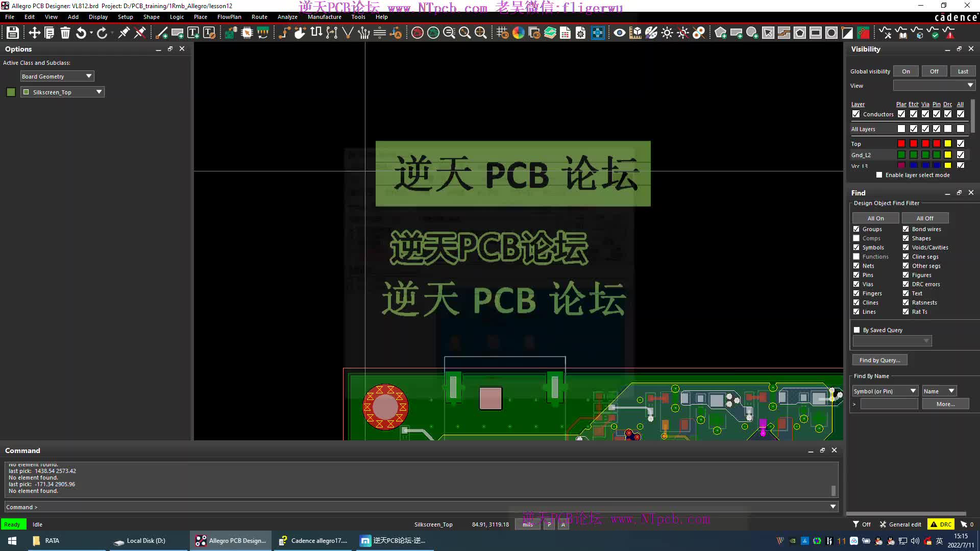
Task: Open the Route menu
Action: pos(259,17)
